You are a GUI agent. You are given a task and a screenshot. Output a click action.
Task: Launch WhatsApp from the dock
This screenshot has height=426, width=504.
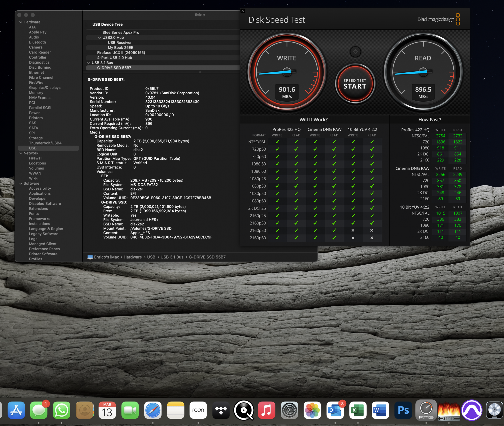(61, 410)
